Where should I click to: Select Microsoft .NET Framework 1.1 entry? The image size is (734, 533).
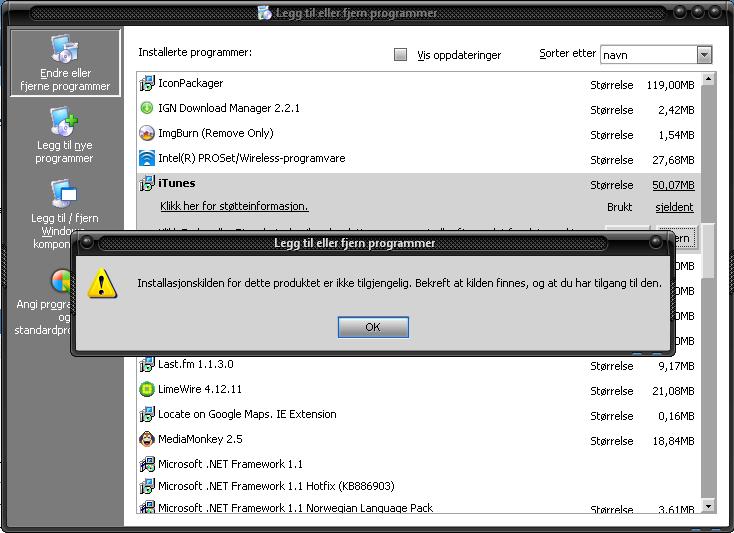click(x=230, y=464)
